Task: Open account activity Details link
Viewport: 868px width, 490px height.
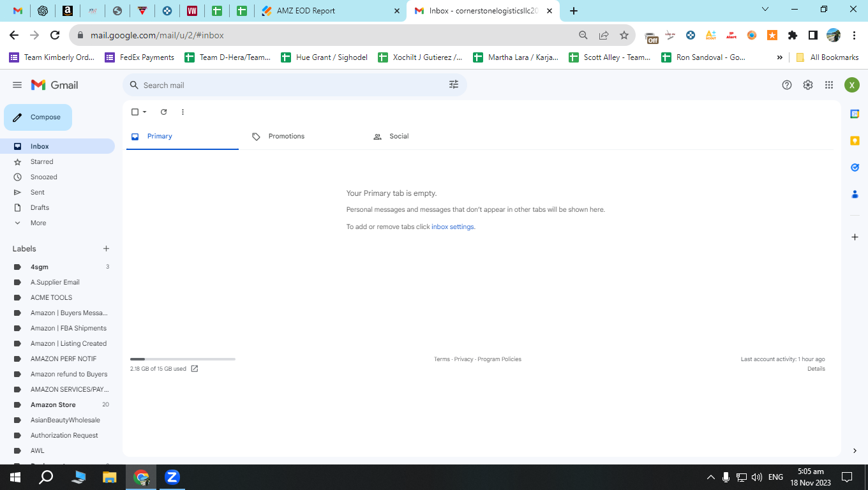Action: (x=816, y=369)
